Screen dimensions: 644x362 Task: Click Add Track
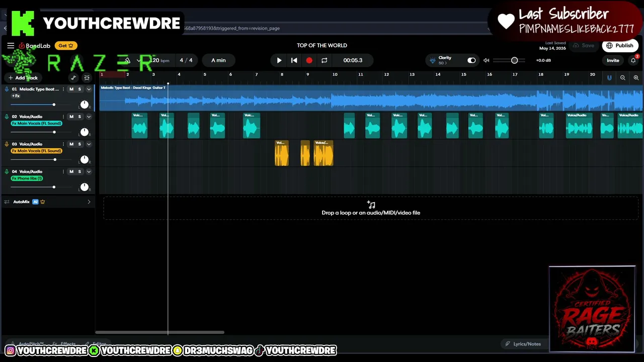click(x=23, y=78)
